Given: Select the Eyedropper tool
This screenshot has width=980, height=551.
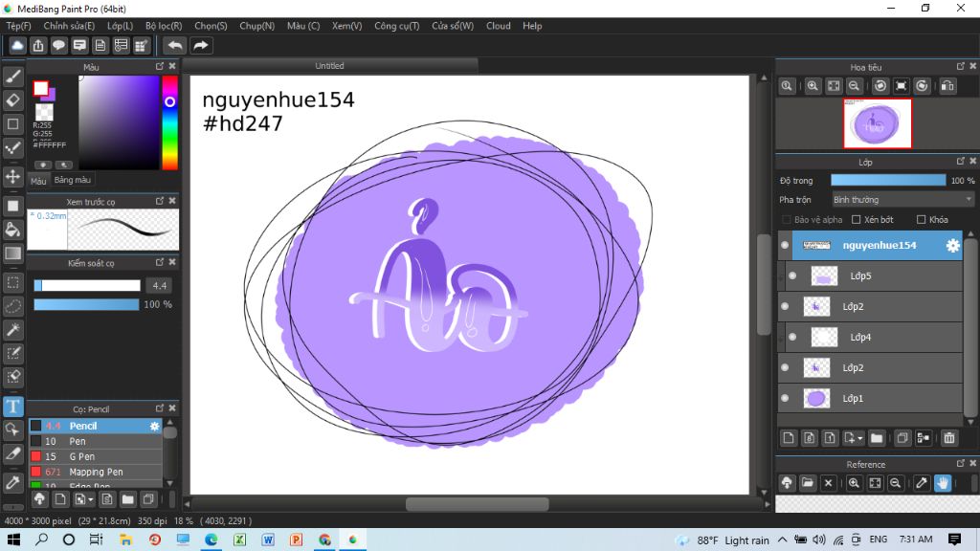Looking at the screenshot, I should click(x=13, y=482).
